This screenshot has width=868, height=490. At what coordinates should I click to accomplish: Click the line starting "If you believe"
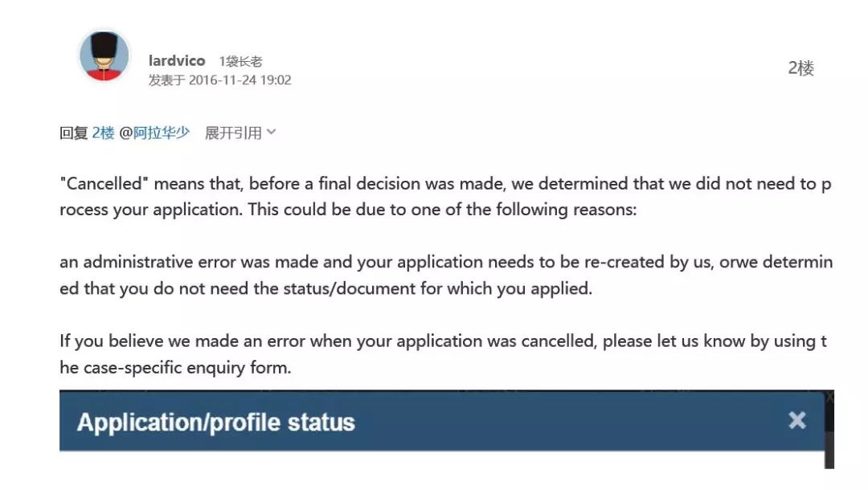click(x=443, y=341)
